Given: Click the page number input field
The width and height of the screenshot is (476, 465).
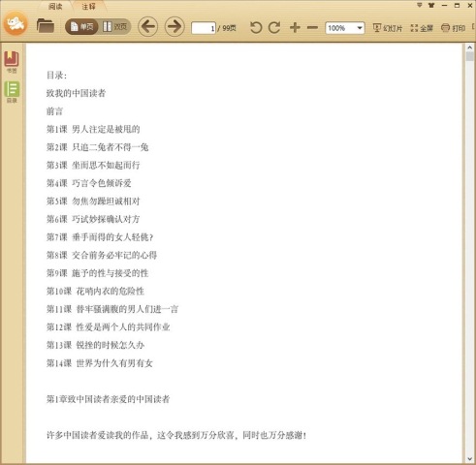Looking at the screenshot, I should point(204,28).
